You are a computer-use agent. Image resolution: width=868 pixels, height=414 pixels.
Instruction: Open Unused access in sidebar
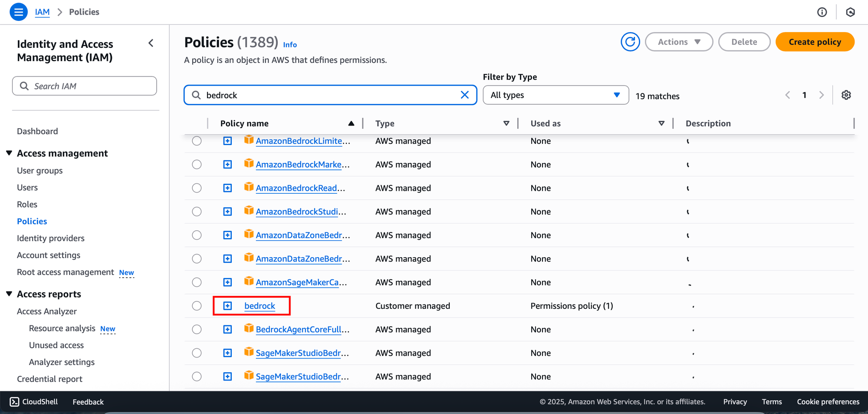tap(56, 345)
